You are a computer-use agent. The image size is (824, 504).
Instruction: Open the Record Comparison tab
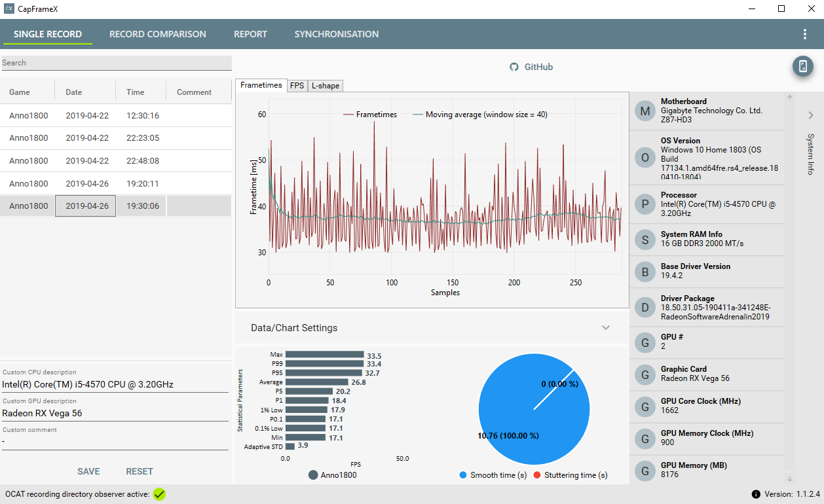click(158, 34)
